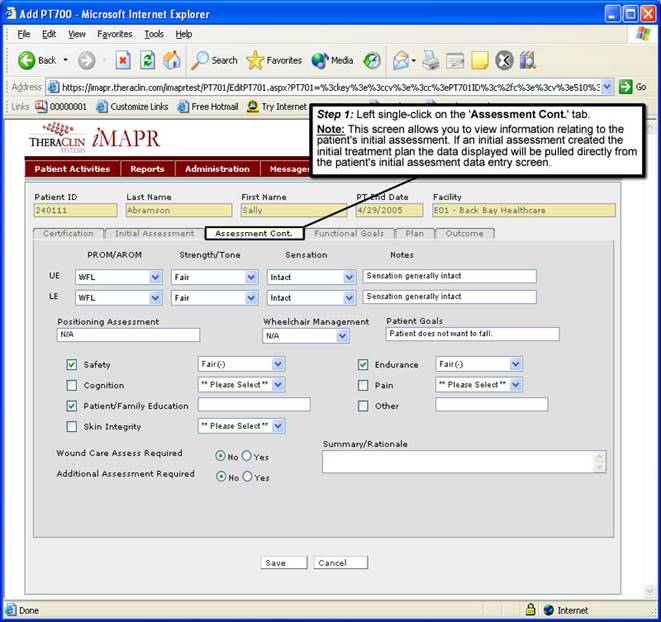Open the Endurance rating dropdown
661x622 pixels.
pos(515,364)
